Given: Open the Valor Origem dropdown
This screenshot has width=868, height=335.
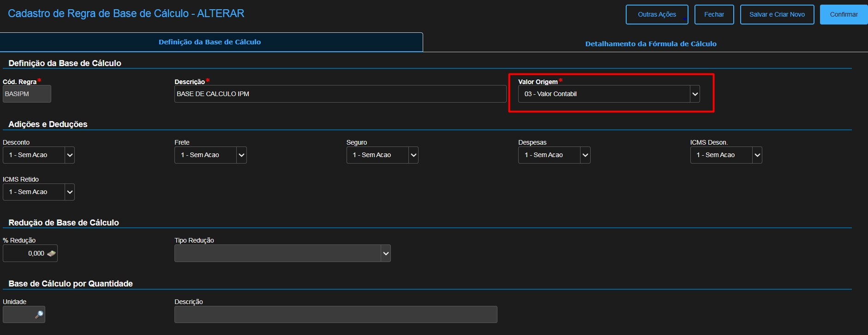Looking at the screenshot, I should pyautogui.click(x=608, y=94).
